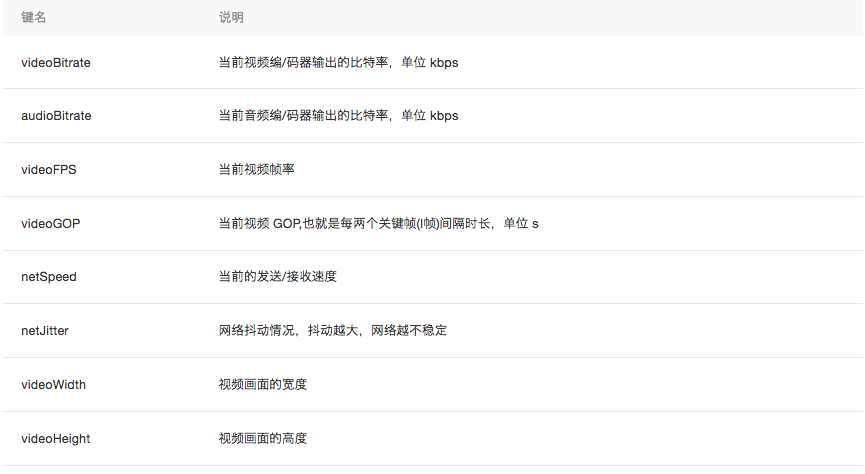Viewport: 865px width, 474px height.
Task: Click the description 视频画面的高度
Action: [263, 439]
